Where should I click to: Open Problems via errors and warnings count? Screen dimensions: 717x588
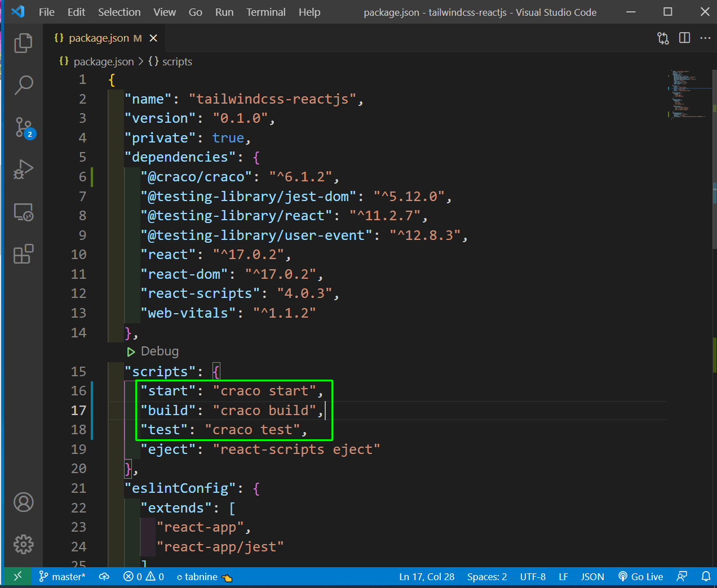[x=144, y=577]
